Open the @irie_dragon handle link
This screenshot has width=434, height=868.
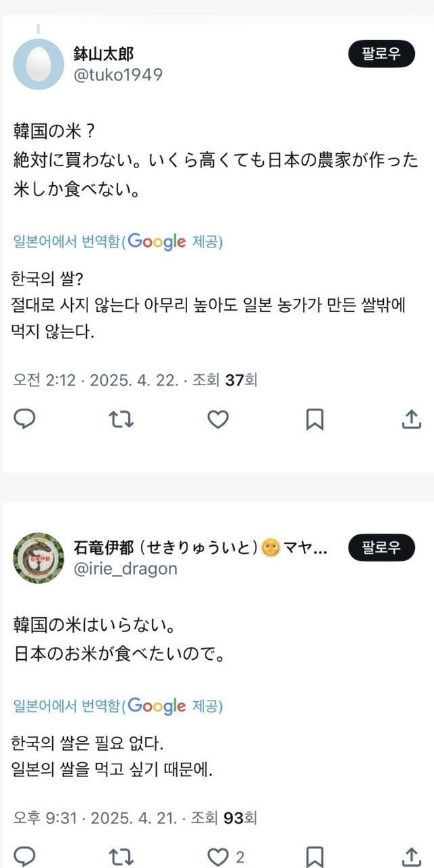pyautogui.click(x=125, y=568)
